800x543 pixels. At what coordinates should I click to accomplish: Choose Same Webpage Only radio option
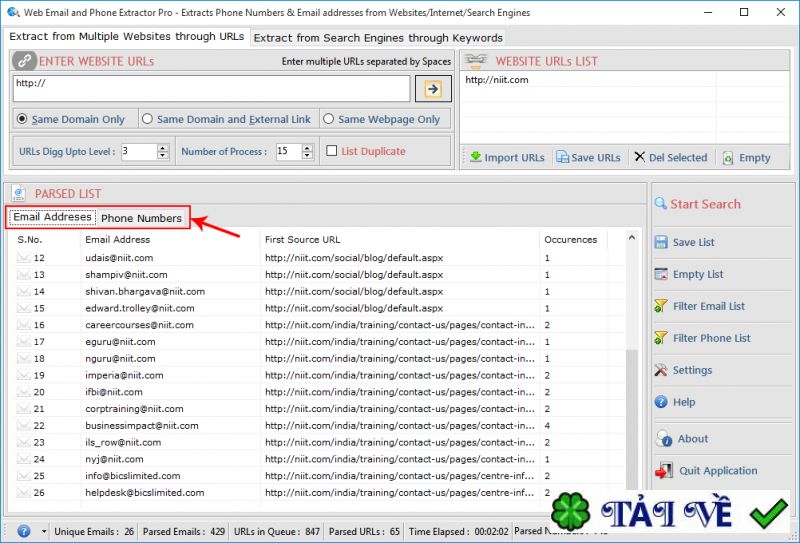tap(329, 119)
